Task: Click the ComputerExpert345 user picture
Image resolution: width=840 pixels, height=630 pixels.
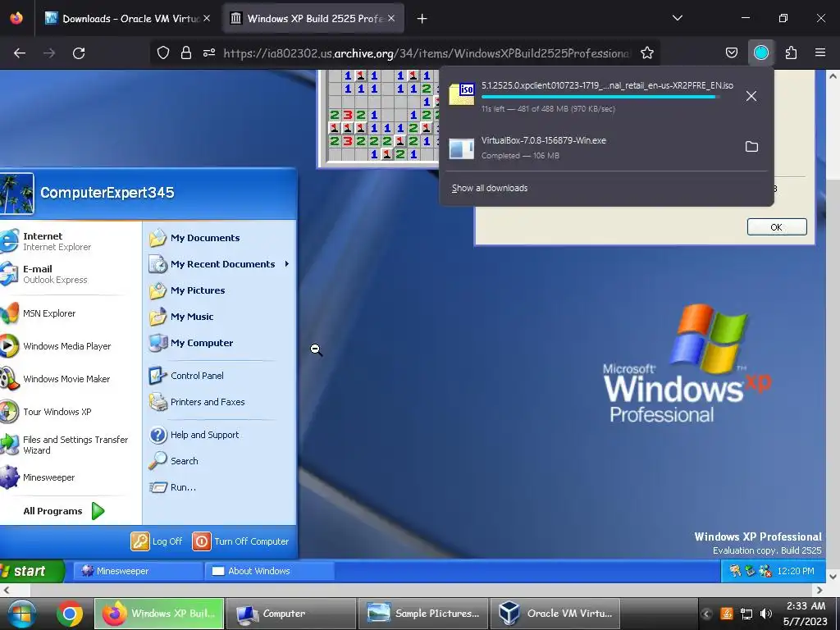Action: 16,194
